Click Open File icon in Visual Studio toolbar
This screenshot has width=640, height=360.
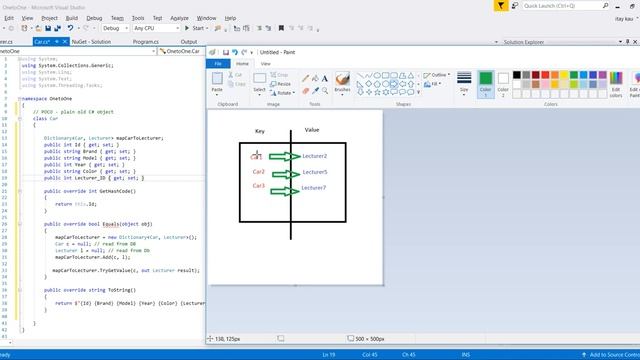coord(38,28)
